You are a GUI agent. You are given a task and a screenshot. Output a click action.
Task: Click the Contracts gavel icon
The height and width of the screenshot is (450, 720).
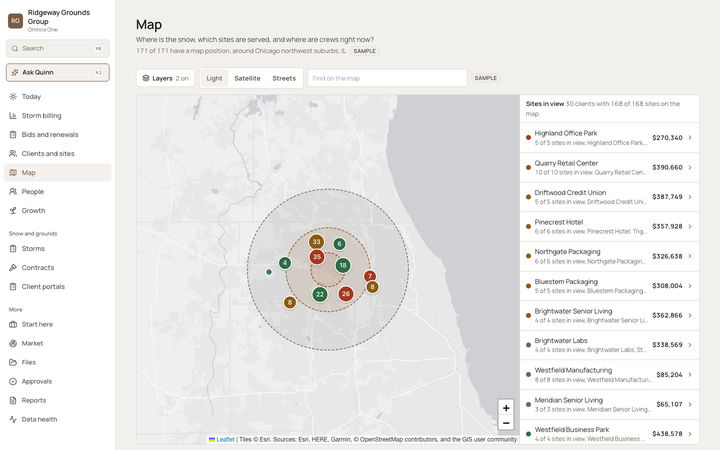pos(13,267)
